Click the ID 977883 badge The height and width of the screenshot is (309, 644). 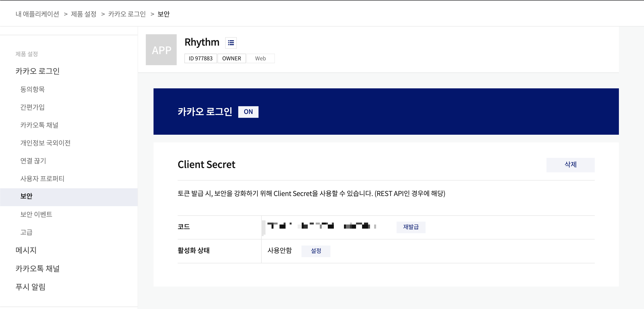click(201, 58)
